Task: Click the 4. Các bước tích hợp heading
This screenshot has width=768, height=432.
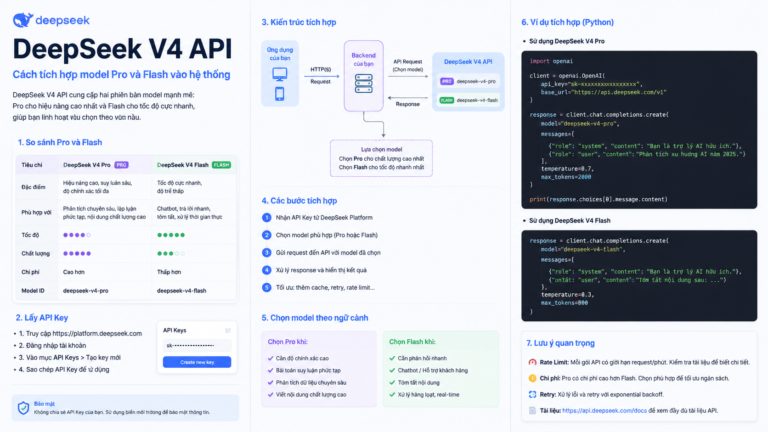Action: [x=299, y=201]
